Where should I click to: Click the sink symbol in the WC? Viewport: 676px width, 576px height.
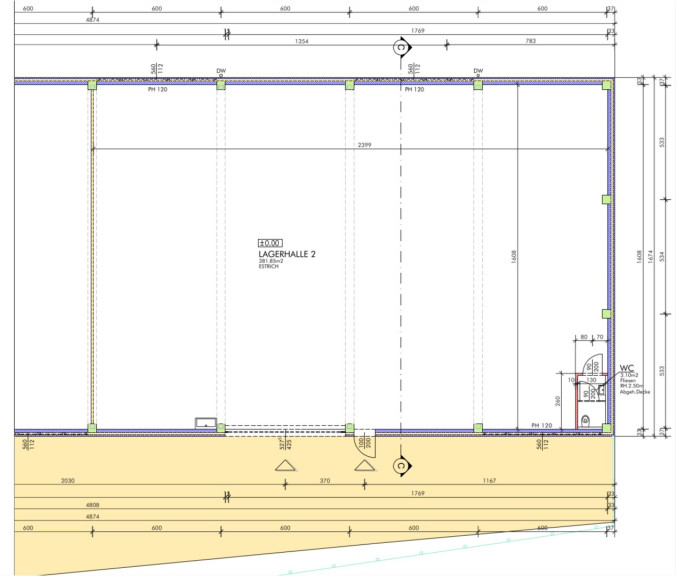coord(601,390)
